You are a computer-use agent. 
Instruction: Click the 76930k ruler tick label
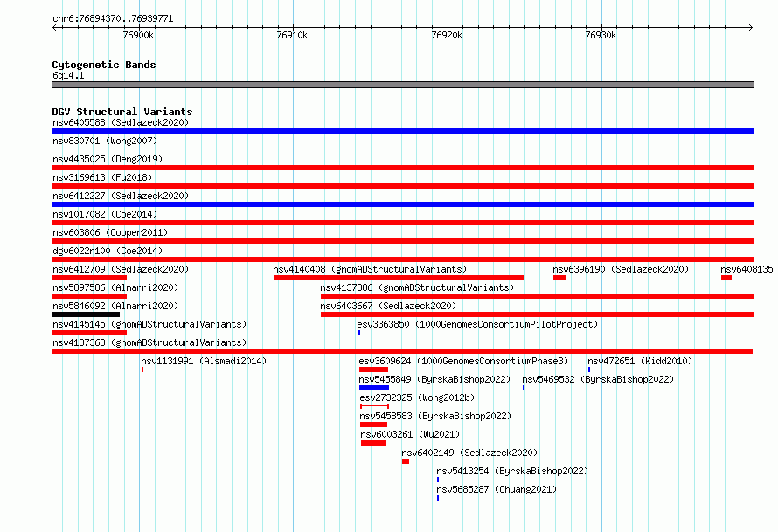601,35
